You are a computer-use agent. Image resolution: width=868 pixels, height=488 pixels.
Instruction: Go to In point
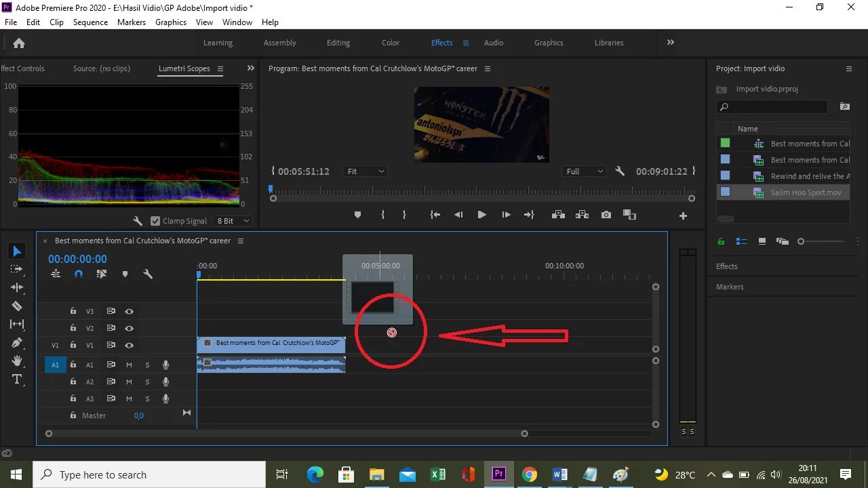435,215
